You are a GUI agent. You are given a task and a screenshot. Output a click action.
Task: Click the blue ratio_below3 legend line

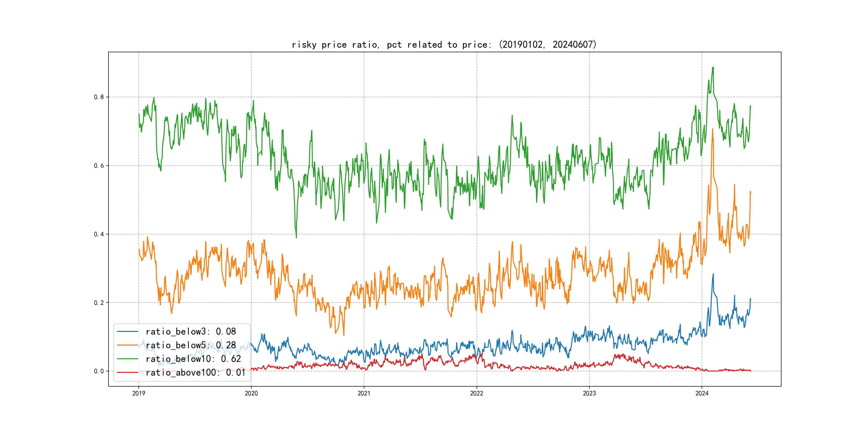point(127,332)
